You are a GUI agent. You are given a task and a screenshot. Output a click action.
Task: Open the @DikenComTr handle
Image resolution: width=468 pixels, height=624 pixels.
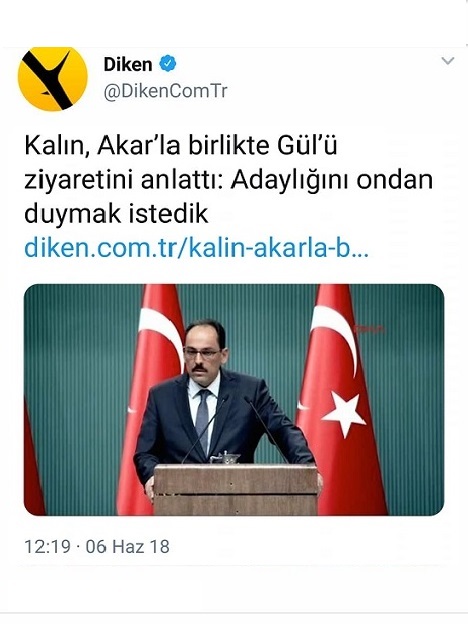[165, 91]
